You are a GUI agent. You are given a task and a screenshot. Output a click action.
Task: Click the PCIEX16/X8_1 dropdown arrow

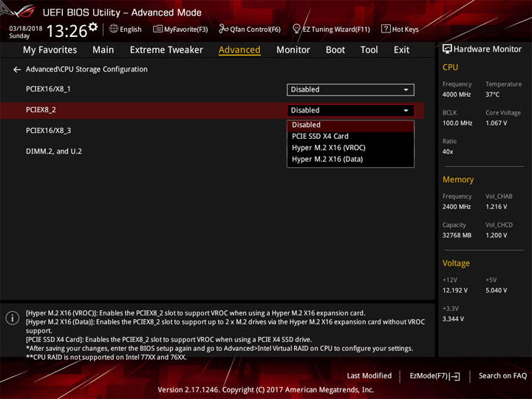(406, 89)
